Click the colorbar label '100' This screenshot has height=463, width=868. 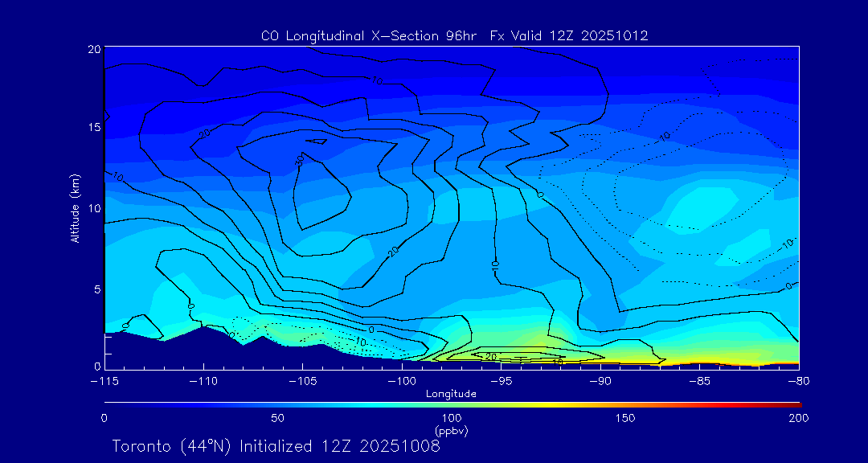pos(452,418)
